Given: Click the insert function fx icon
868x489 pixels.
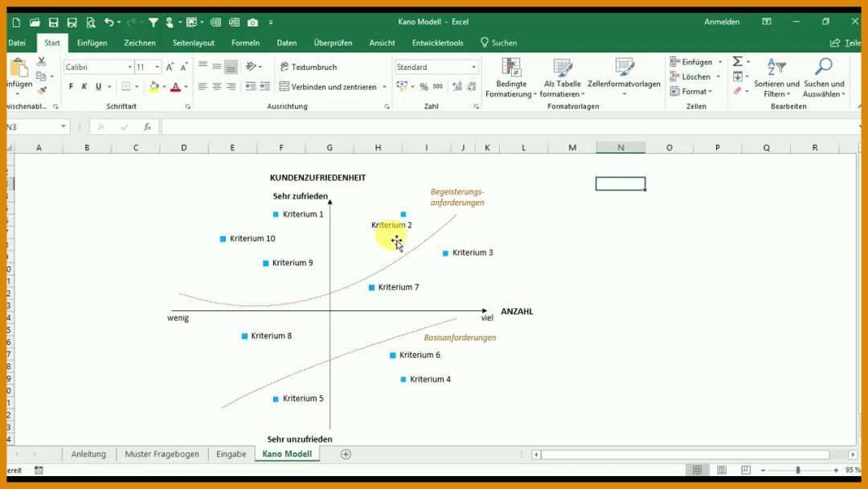Looking at the screenshot, I should point(147,127).
